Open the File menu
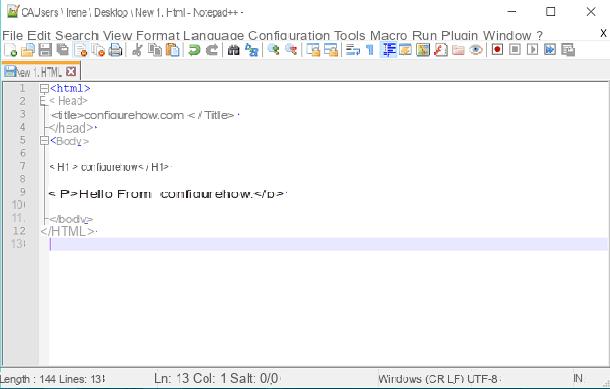610x389 pixels. [12, 35]
